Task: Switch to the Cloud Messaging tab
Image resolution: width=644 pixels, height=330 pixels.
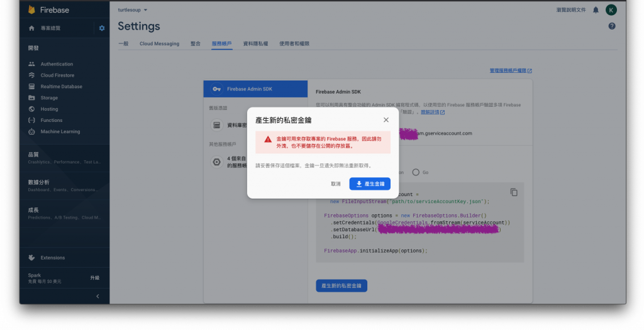Action: [159, 43]
